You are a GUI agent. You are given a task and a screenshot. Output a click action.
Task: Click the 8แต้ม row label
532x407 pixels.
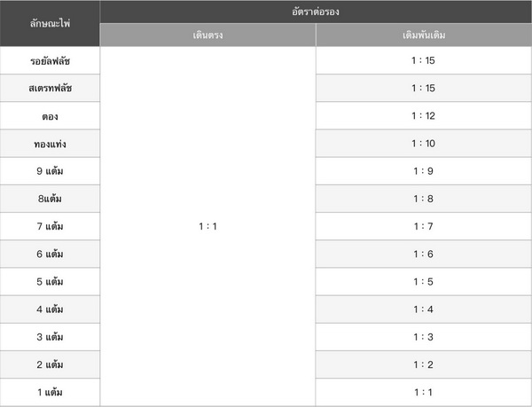pyautogui.click(x=50, y=199)
